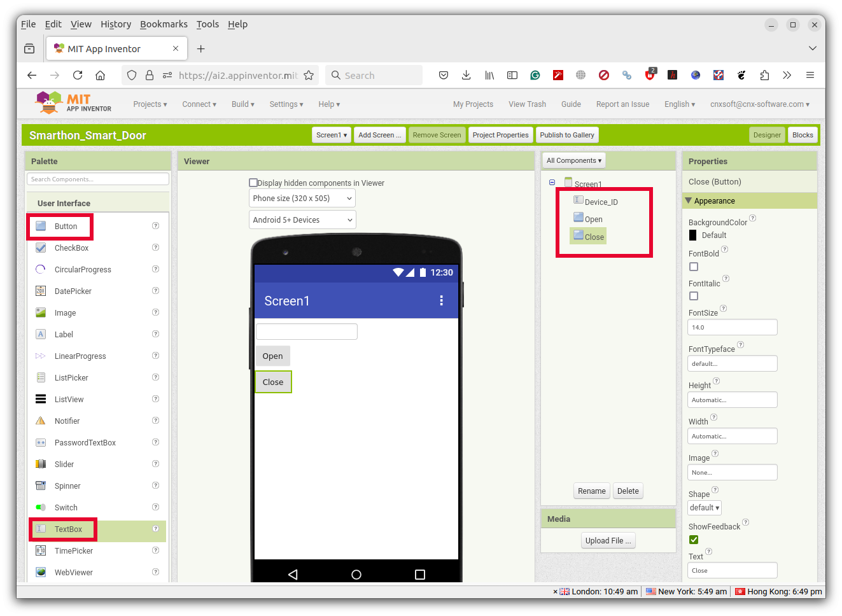
Task: Select the DatePicker palette icon
Action: click(41, 291)
